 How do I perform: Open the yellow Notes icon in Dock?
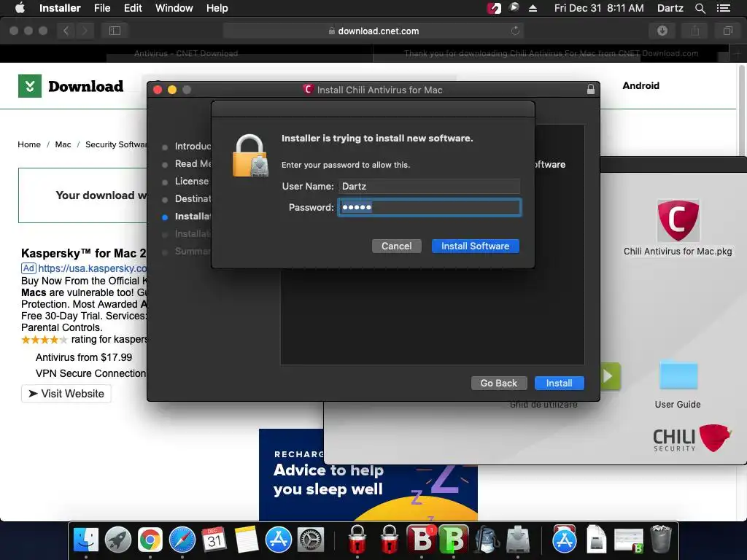pos(247,540)
